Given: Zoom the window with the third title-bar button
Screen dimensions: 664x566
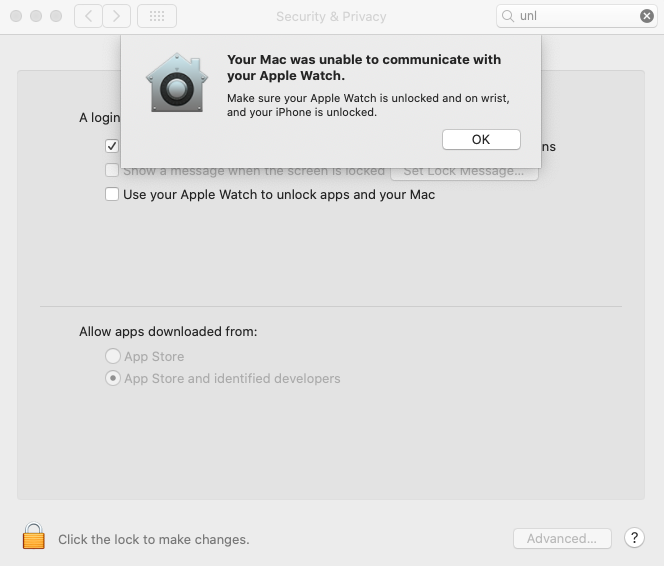Looking at the screenshot, I should tap(56, 16).
